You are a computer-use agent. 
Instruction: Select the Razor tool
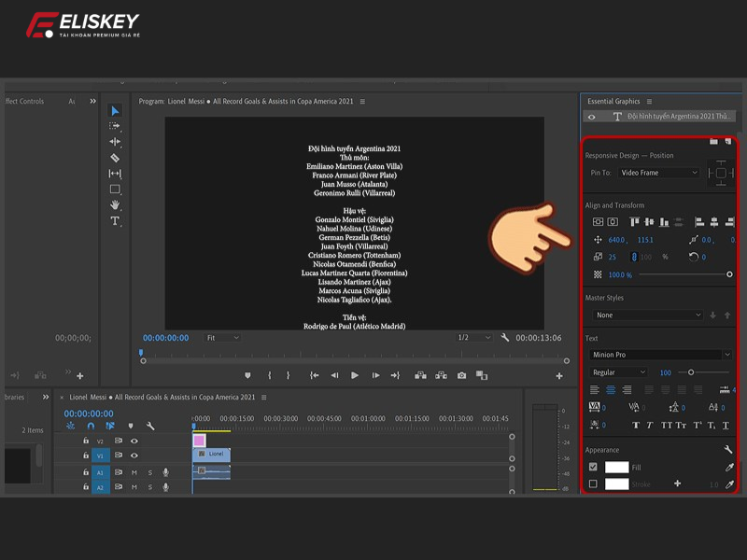(x=115, y=158)
